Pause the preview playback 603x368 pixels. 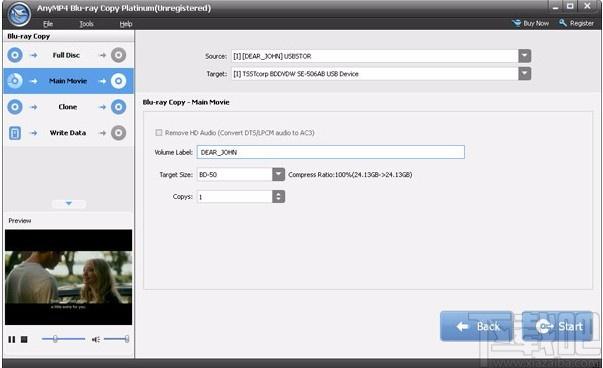[12, 339]
